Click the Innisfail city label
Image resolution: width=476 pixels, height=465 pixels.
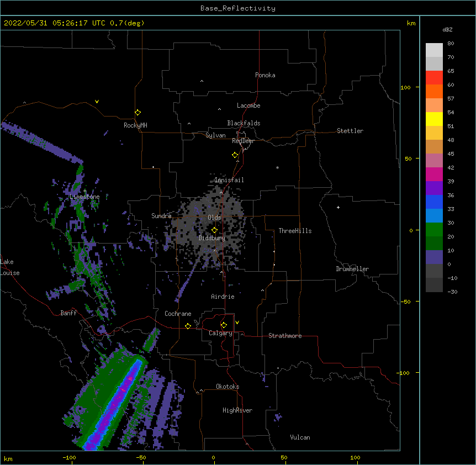coord(229,180)
